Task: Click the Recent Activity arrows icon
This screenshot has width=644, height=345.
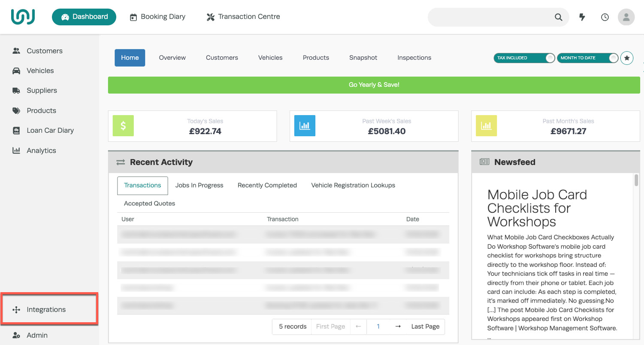Action: point(121,162)
